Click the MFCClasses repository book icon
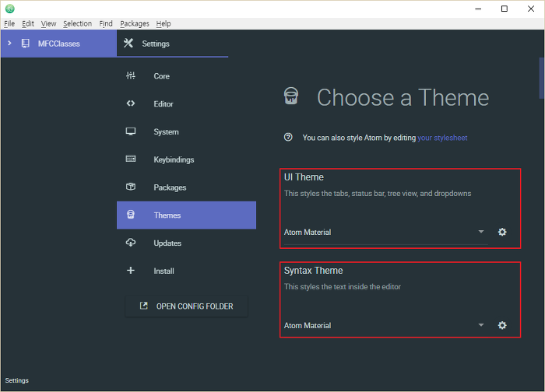 point(26,44)
